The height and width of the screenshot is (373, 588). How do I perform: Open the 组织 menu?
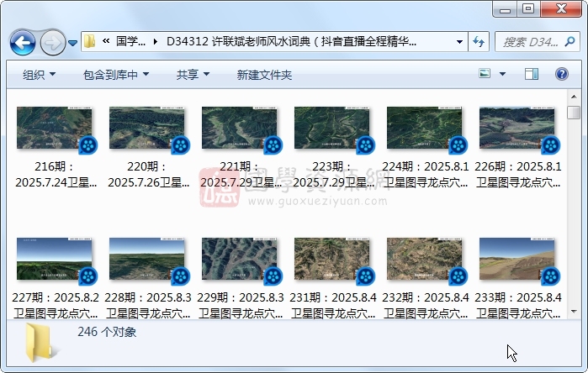[x=39, y=75]
